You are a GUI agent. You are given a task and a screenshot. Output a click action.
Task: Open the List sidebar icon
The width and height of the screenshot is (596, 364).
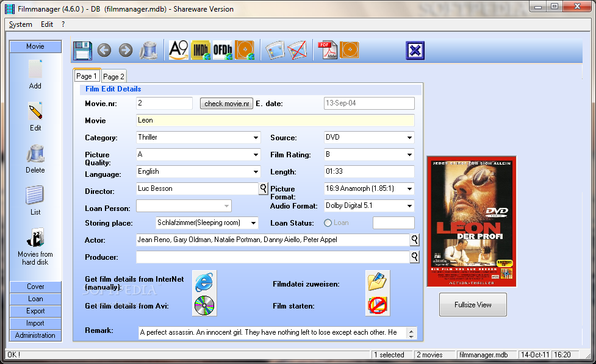pos(35,195)
